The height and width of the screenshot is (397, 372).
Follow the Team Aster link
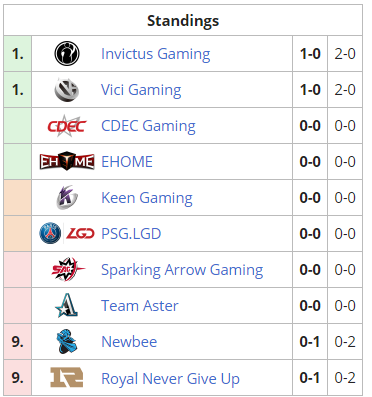140,306
